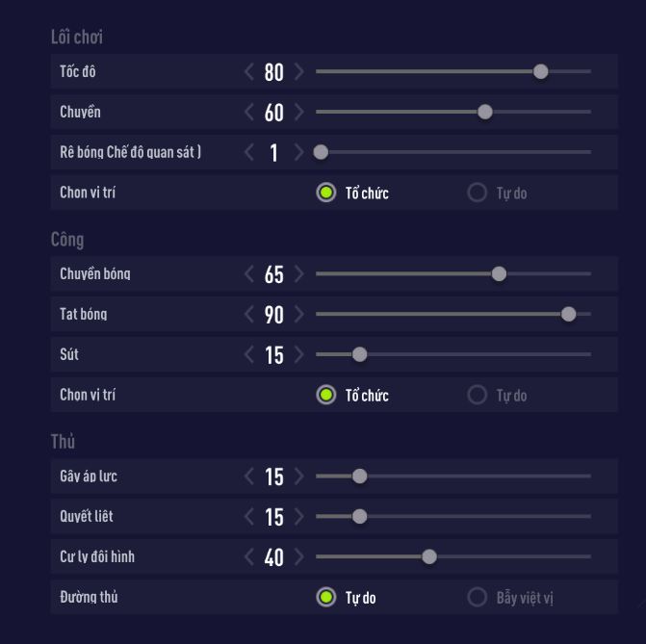Decrease Cự ly đội hình value with left arrow
Screen dimensions: 646x644
pyautogui.click(x=249, y=557)
